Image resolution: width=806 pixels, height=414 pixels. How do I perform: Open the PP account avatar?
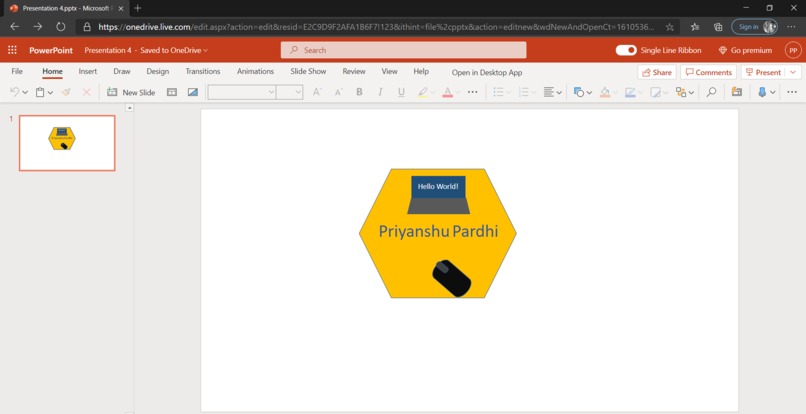(793, 50)
